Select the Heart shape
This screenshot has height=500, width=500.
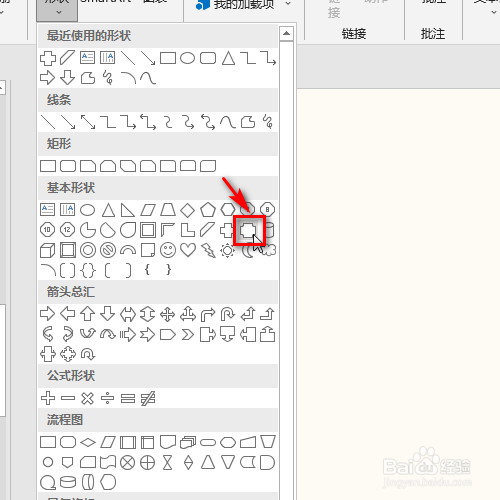coord(188,250)
